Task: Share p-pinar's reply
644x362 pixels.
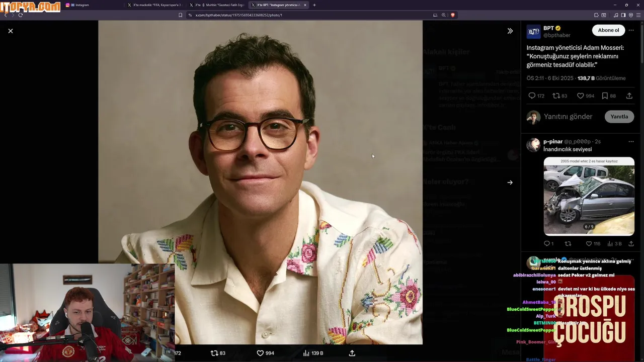Action: tap(631, 244)
